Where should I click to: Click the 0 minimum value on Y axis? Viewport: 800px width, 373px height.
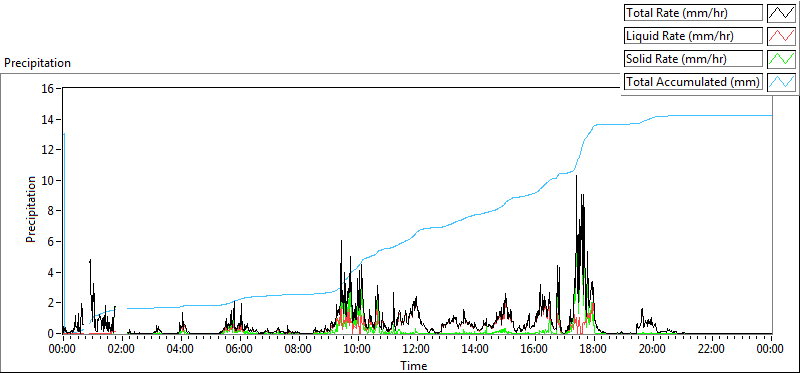tap(52, 334)
